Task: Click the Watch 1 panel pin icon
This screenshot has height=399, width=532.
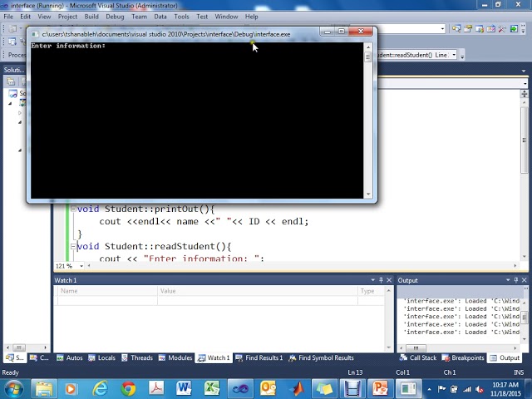Action: [x=381, y=280]
